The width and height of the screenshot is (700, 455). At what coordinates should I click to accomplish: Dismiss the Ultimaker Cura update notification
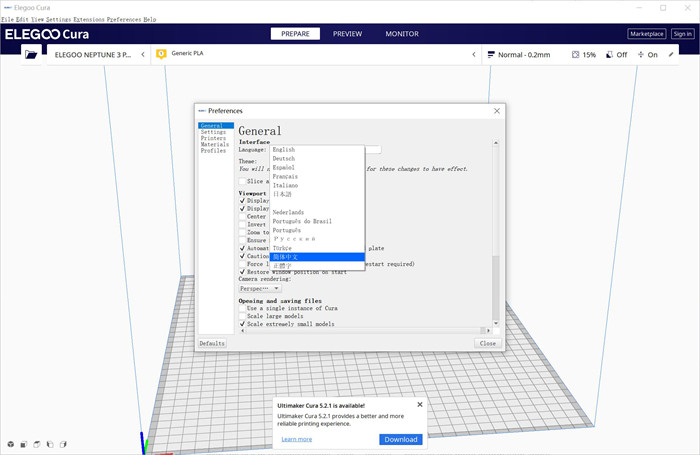tap(420, 405)
